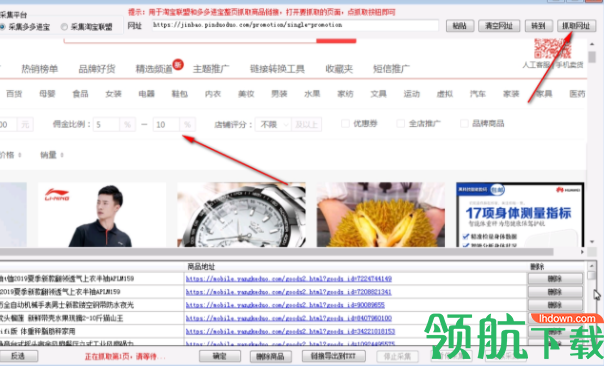Open the 精选频道 tab

pyautogui.click(x=154, y=69)
